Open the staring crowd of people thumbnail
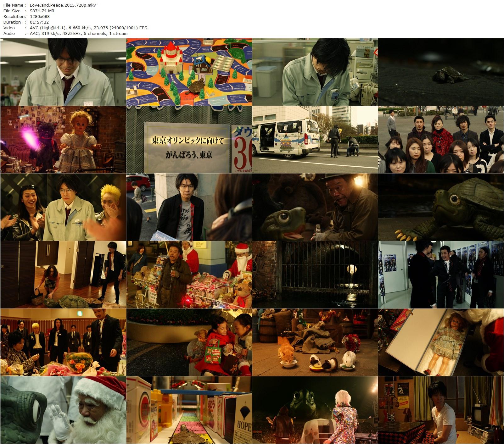This screenshot has height=444, width=504. click(440, 140)
